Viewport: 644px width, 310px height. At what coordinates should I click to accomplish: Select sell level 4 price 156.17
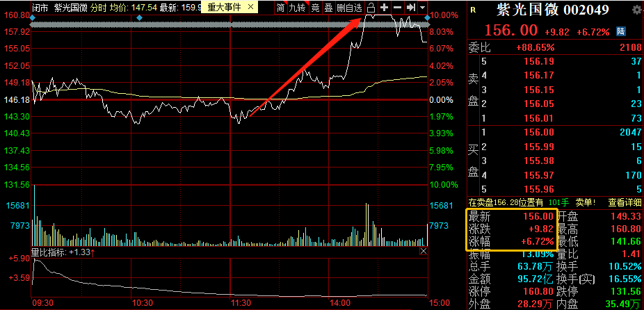[539, 76]
